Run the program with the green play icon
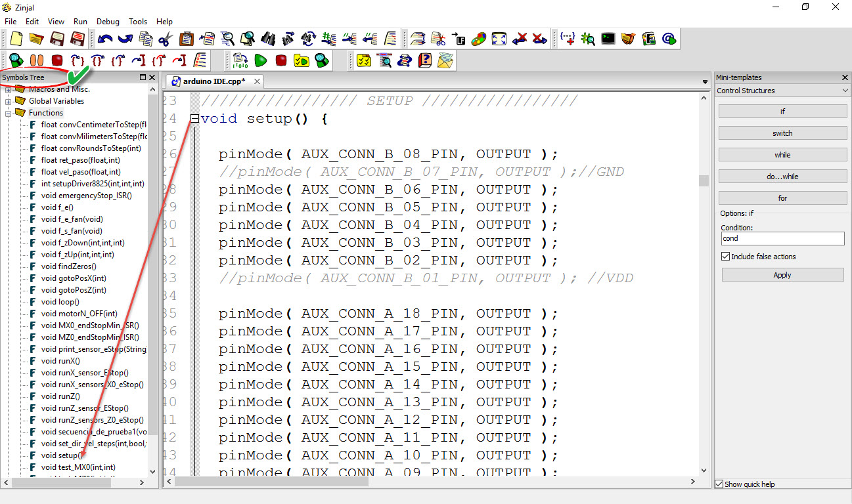 pyautogui.click(x=260, y=60)
